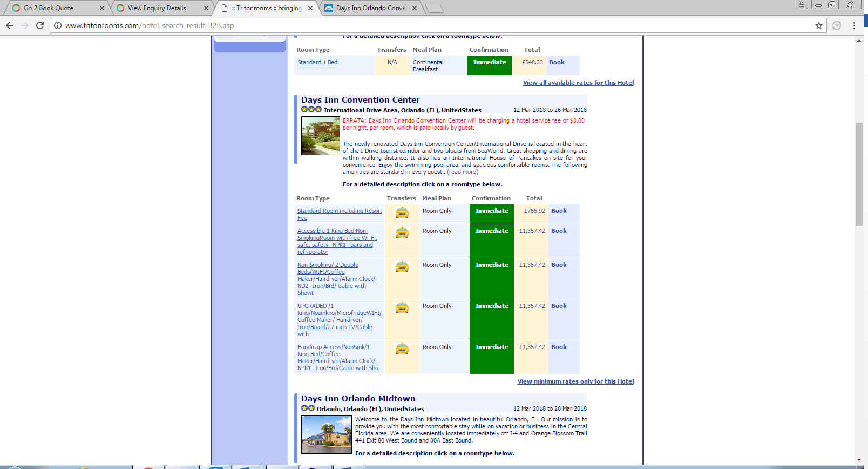Switch to the Days Inn Orlando Convention tab
The height and width of the screenshot is (469, 868).
tap(370, 8)
